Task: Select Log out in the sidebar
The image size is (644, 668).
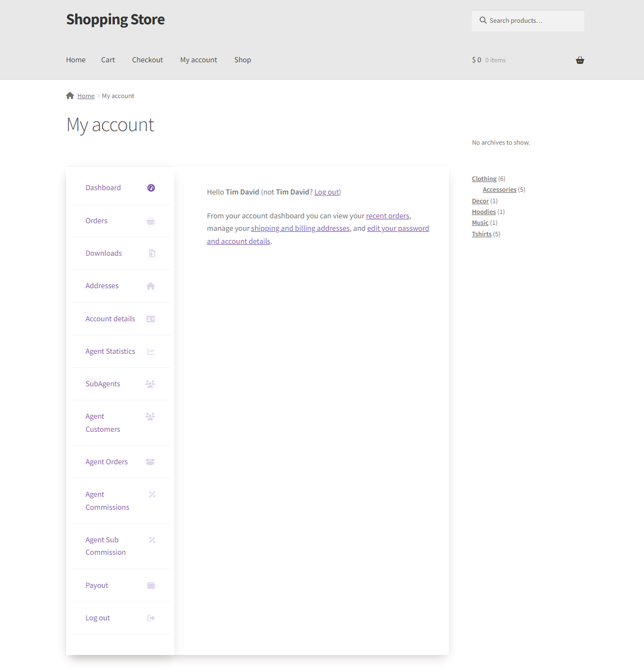Action: pos(120,618)
